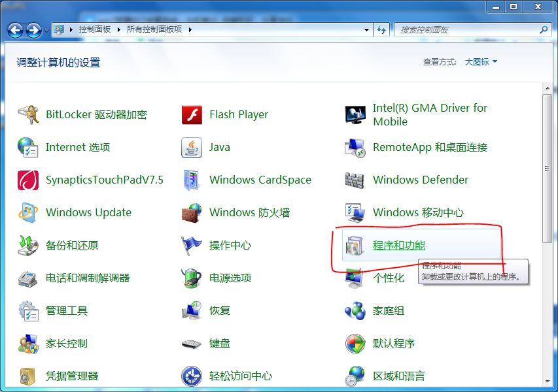
Task: Click the Windows CardSpace icon
Action: [x=192, y=180]
